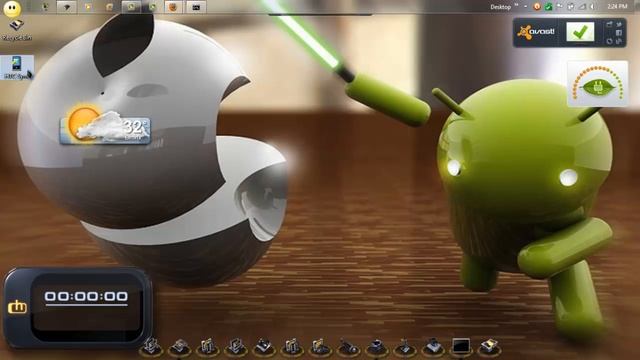The width and height of the screenshot is (640, 360).
Task: Click the Wi-Fi shaped taskbar button
Action: (x=67, y=7)
